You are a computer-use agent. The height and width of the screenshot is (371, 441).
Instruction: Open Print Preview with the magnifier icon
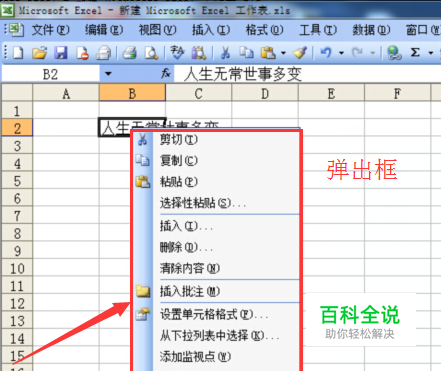(151, 53)
